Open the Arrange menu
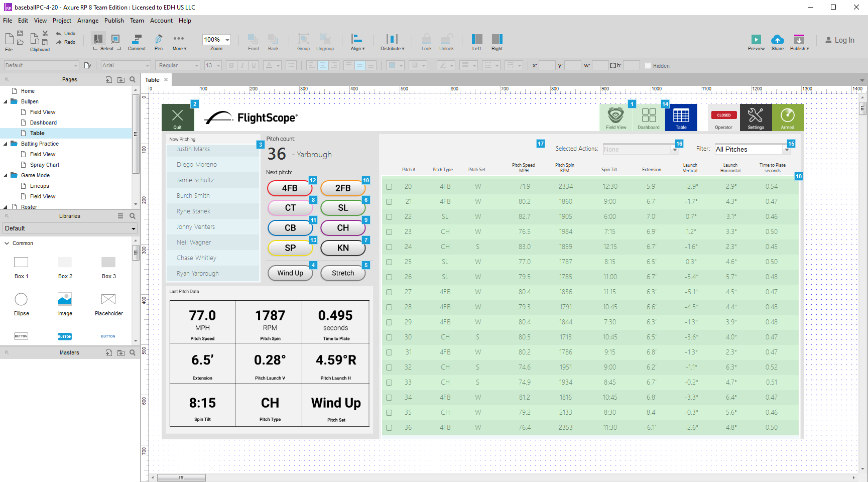Image resolution: width=868 pixels, height=482 pixels. [88, 21]
